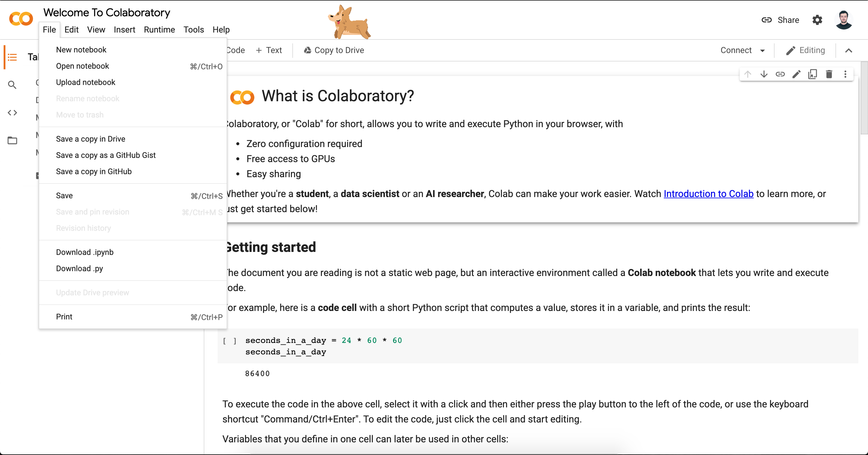Expand the Connect button dropdown
Image resolution: width=868 pixels, height=455 pixels.
[763, 51]
